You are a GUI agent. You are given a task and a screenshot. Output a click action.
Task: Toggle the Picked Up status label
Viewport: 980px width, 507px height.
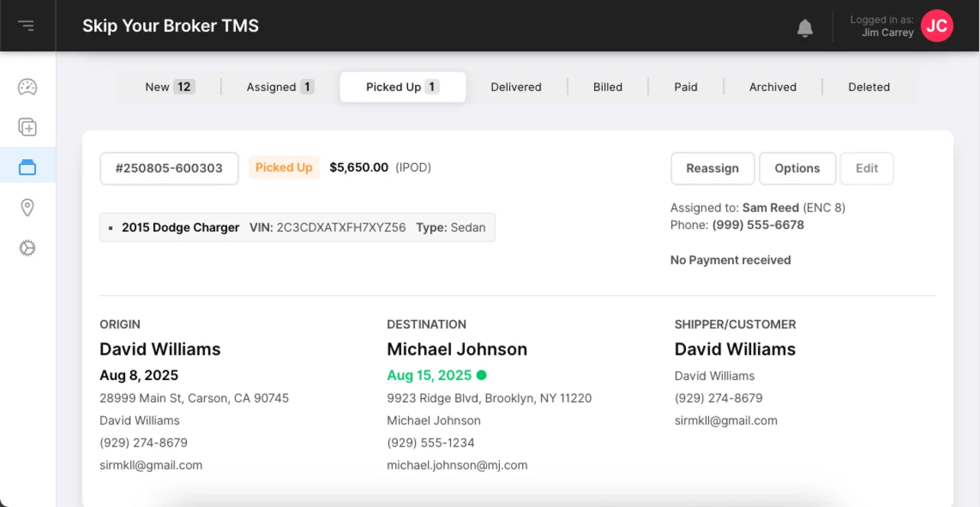pos(284,167)
